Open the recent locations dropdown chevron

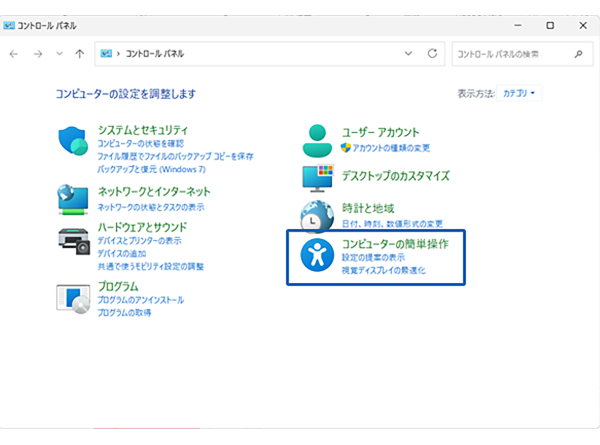pos(59,54)
